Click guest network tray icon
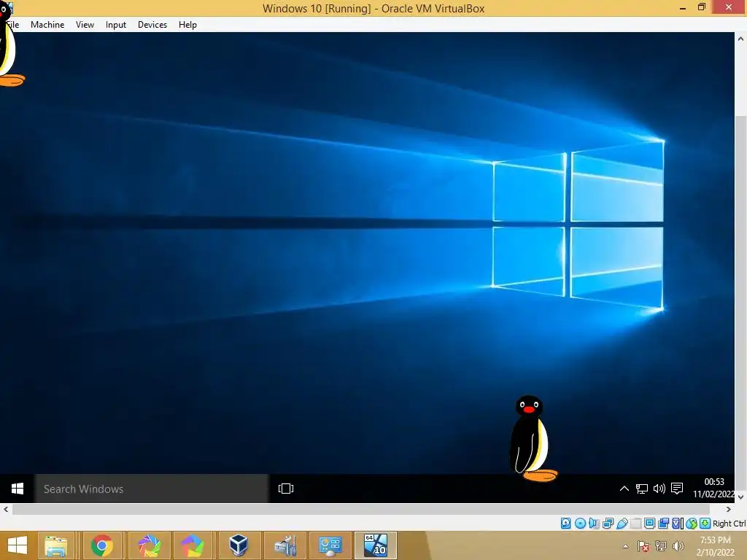Screen dimensions: 747x560 point(642,489)
